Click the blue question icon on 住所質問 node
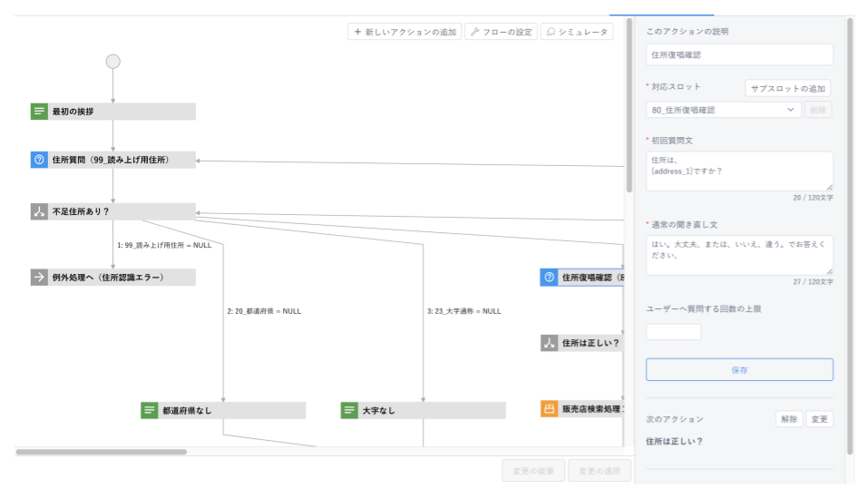The image size is (868, 498). tap(39, 160)
